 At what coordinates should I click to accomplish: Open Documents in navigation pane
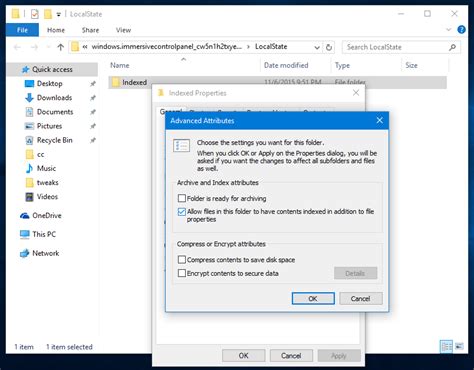[x=55, y=112]
